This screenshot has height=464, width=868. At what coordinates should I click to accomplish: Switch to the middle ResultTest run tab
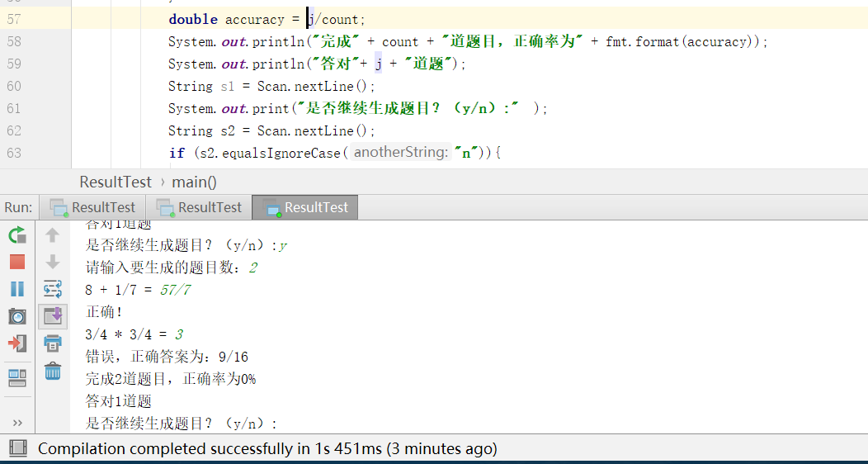pyautogui.click(x=199, y=207)
